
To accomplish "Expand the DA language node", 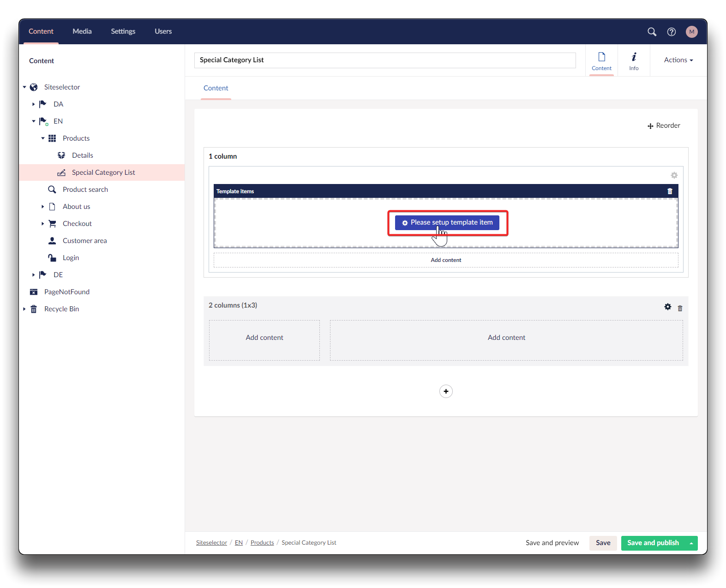I will 34,104.
